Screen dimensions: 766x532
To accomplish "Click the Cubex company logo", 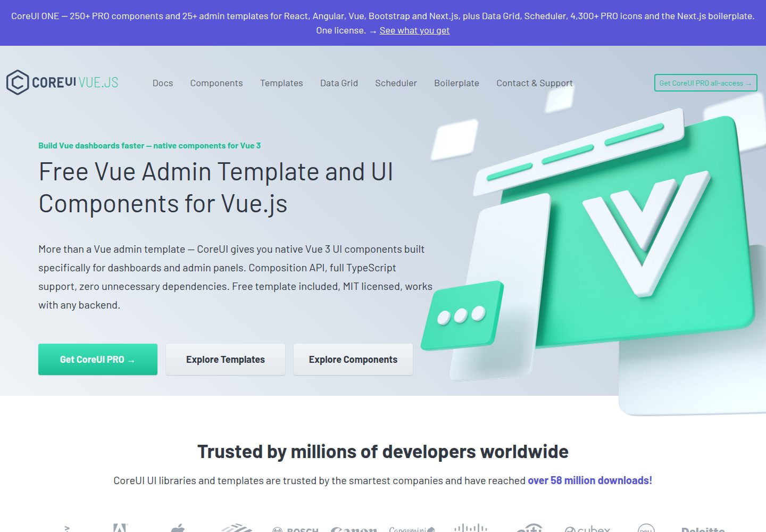I will [x=588, y=529].
